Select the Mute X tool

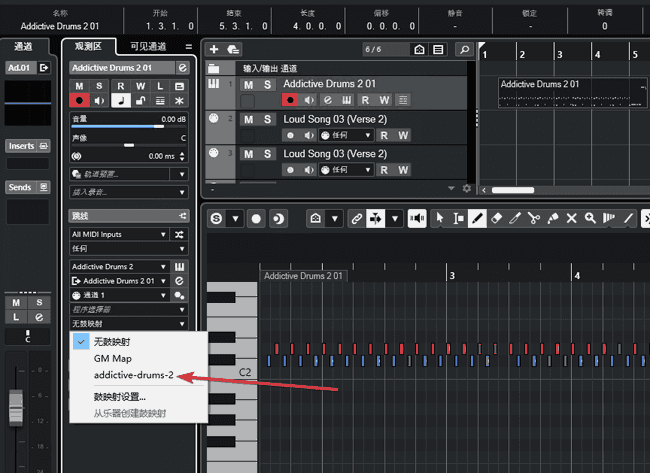(572, 218)
